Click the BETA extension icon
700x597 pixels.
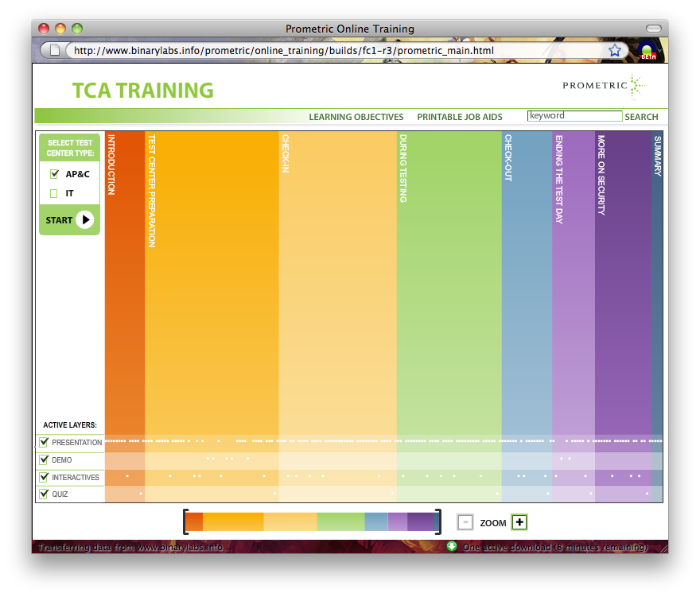(647, 51)
